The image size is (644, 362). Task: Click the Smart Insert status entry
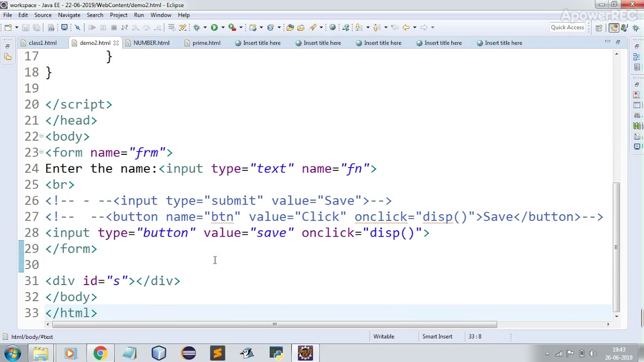[x=437, y=336]
